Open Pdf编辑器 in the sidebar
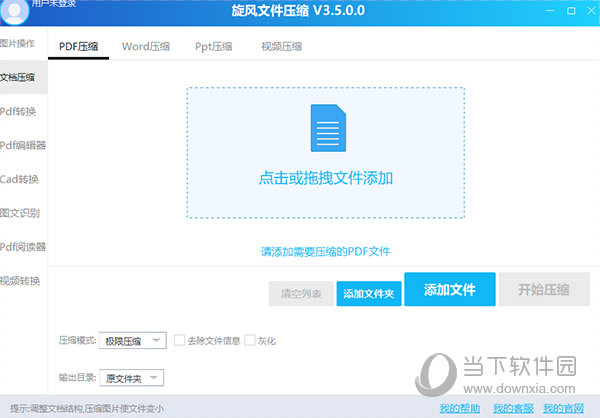This screenshot has height=418, width=600. click(23, 145)
